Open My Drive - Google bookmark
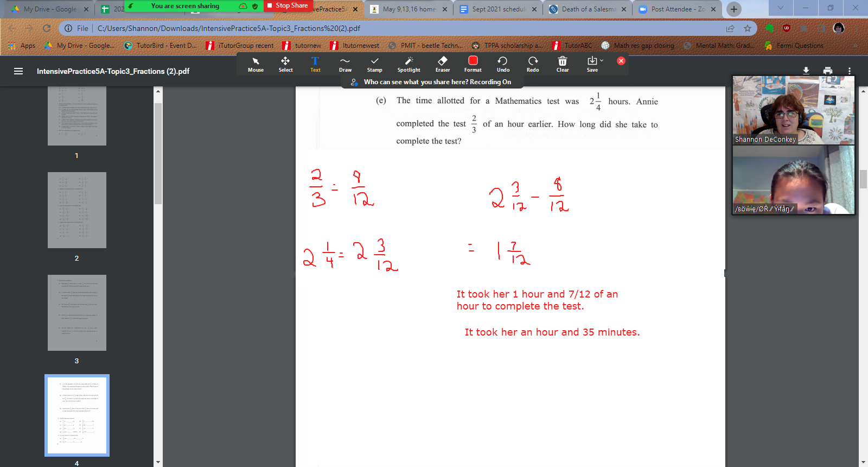 [x=79, y=46]
